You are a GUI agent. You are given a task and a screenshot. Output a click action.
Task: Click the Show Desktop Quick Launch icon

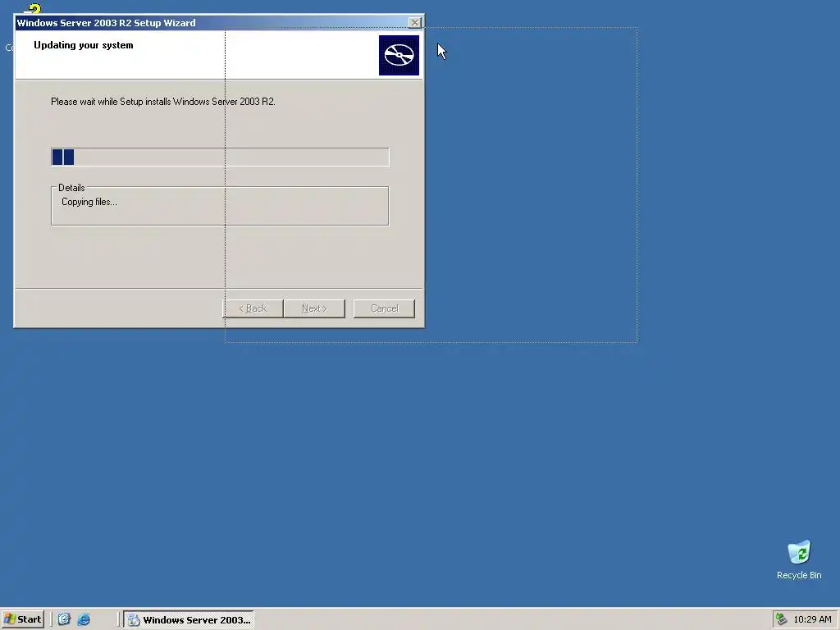coord(64,619)
